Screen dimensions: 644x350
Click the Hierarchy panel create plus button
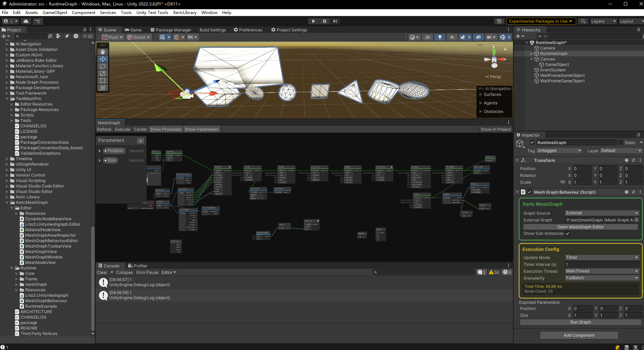(x=518, y=36)
